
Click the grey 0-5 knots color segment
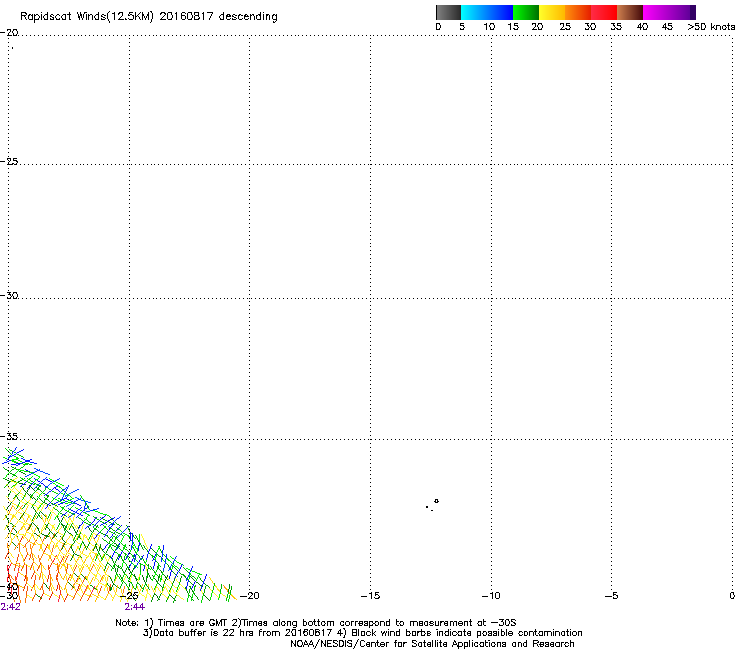coord(448,12)
